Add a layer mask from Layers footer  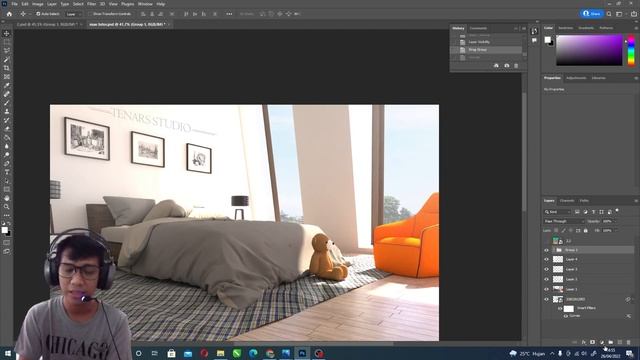pos(593,342)
